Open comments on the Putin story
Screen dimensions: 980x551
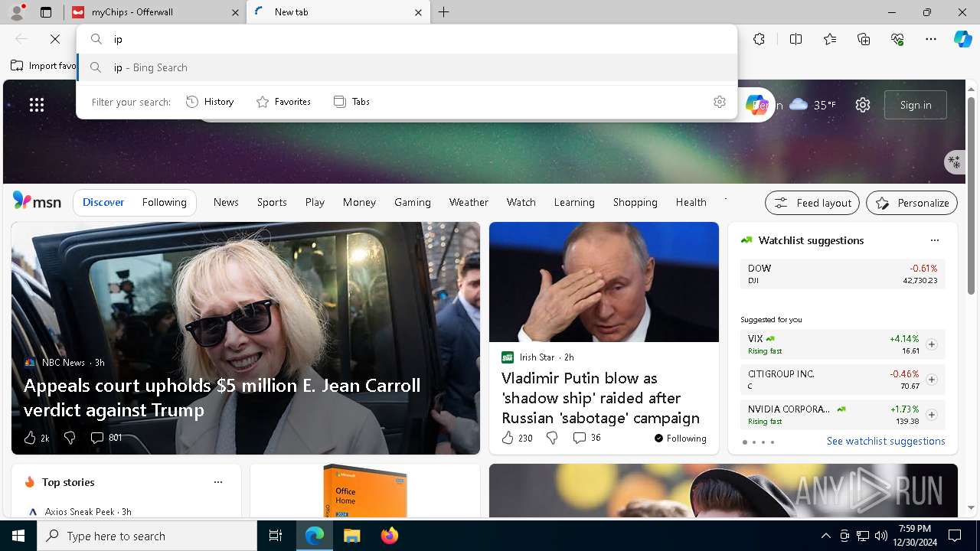[x=586, y=438]
